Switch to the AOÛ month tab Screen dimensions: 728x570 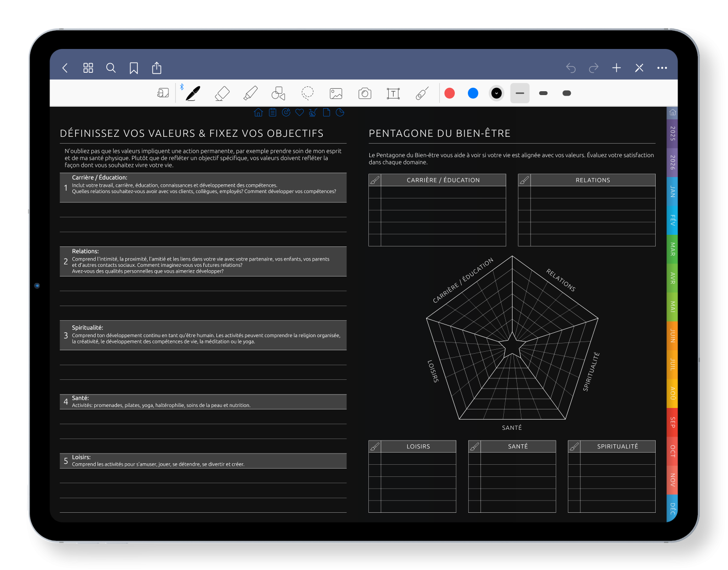(672, 393)
